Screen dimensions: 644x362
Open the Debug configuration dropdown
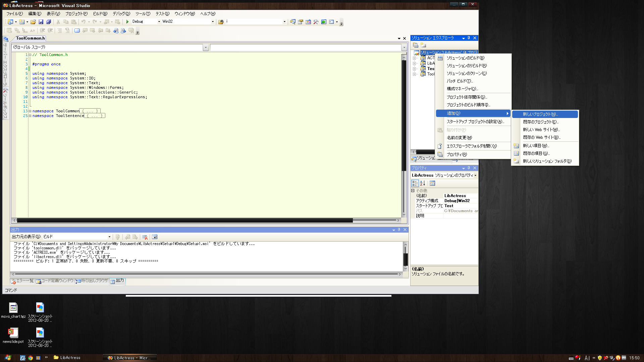tap(159, 21)
